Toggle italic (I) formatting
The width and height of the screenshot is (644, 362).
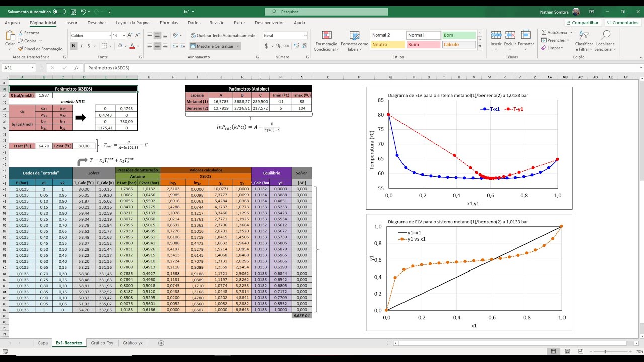pos(82,46)
